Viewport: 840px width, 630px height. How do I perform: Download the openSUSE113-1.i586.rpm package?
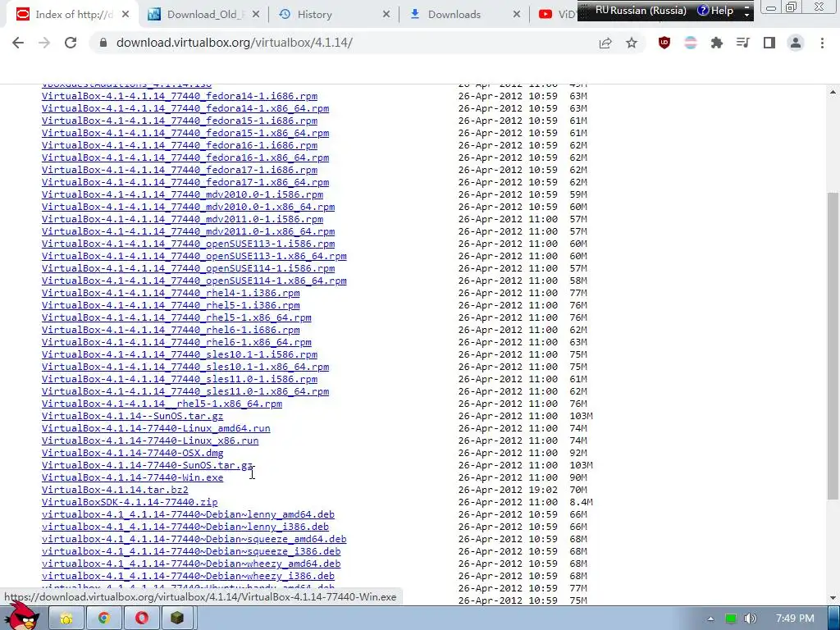tap(189, 244)
